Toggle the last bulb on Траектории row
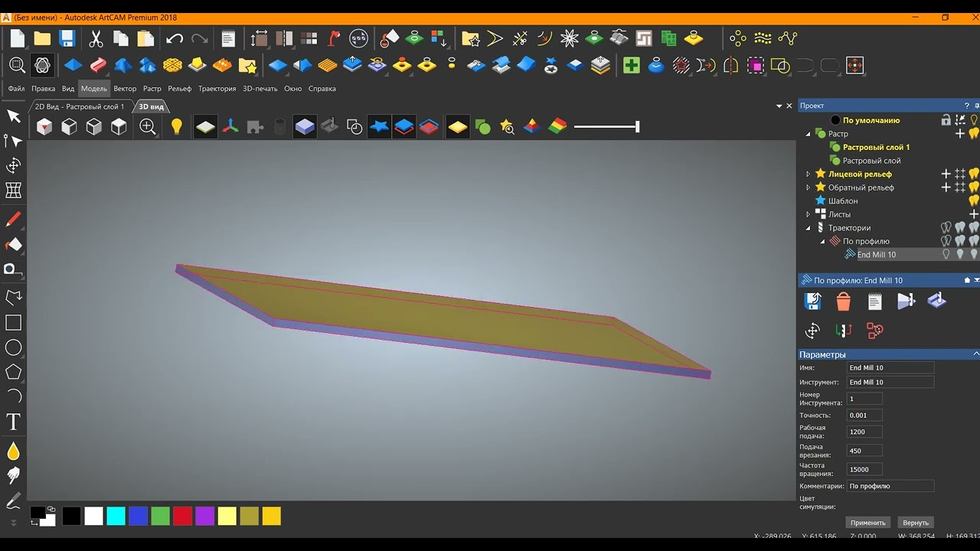Image resolution: width=980 pixels, height=551 pixels. pos(974,228)
